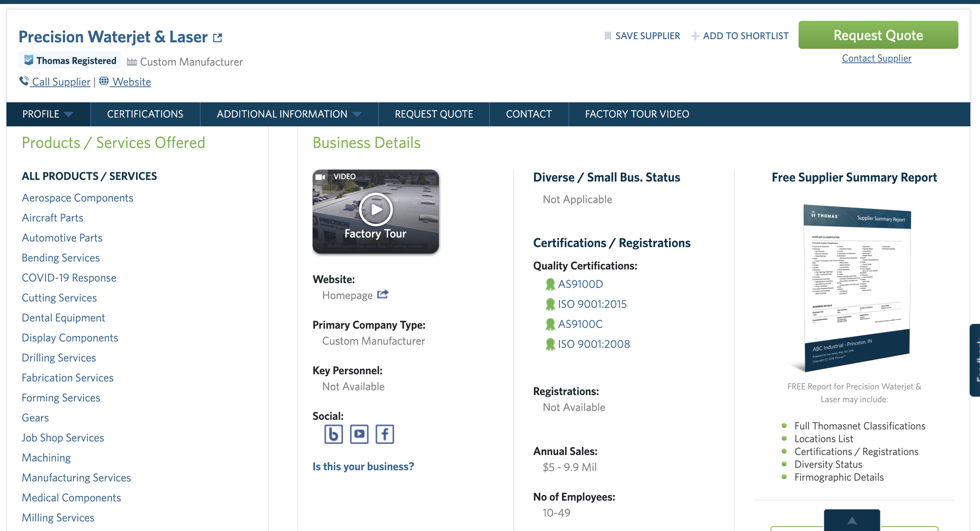Screen dimensions: 980x531
Task: Click the Homepage external link icon
Action: pyautogui.click(x=382, y=295)
